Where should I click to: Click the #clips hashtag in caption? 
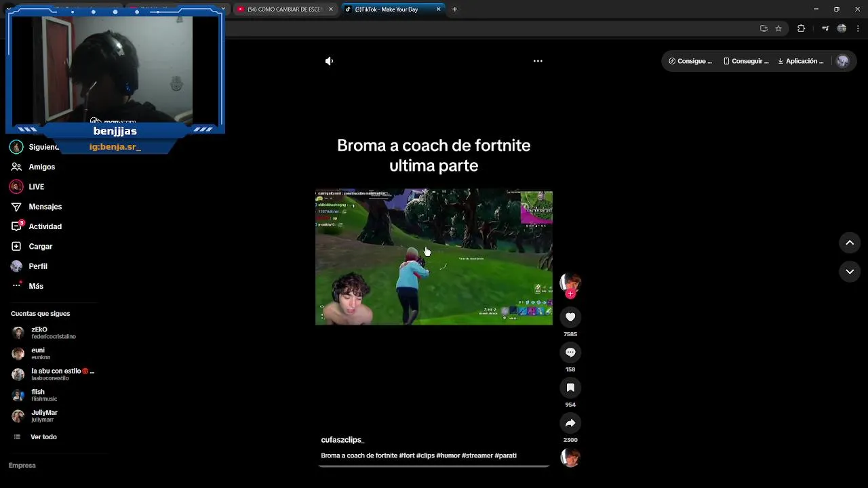tap(425, 455)
